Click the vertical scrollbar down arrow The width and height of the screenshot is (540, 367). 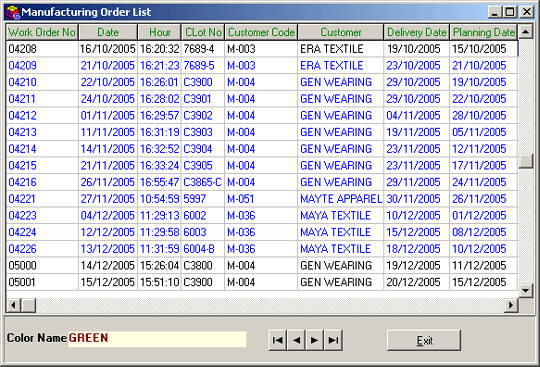coord(526,291)
